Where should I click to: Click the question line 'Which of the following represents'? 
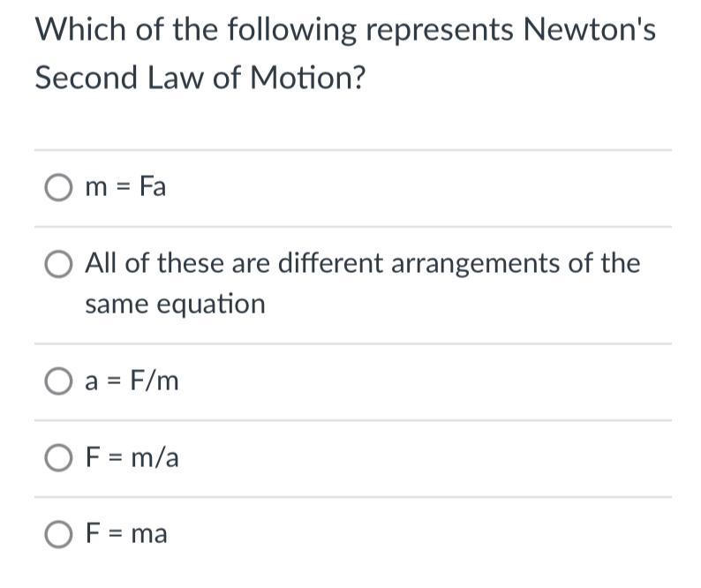pos(275,30)
